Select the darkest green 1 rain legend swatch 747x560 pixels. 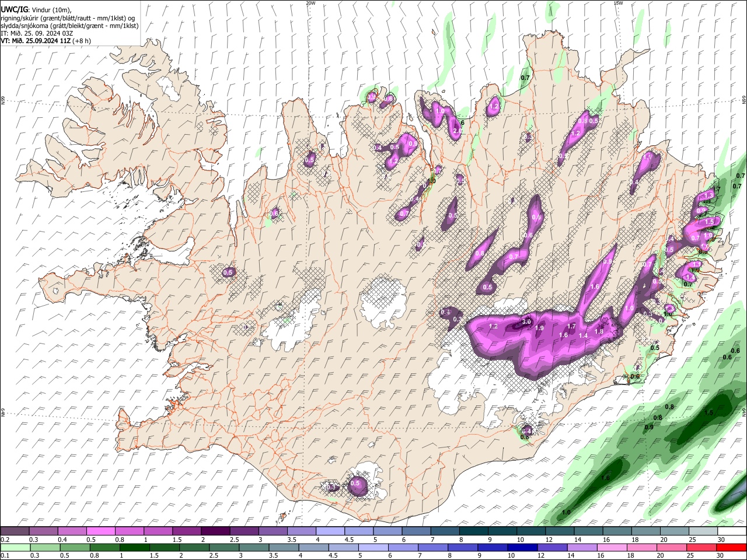(134, 547)
